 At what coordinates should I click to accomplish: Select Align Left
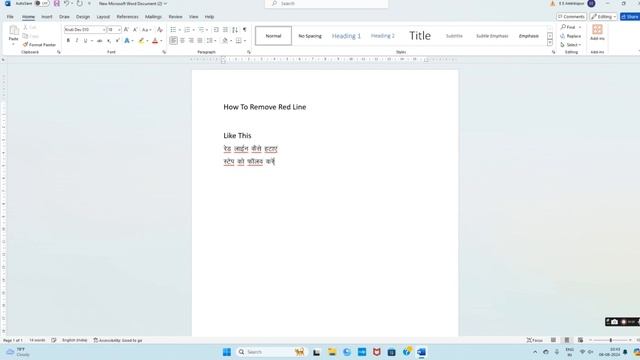pyautogui.click(x=173, y=40)
